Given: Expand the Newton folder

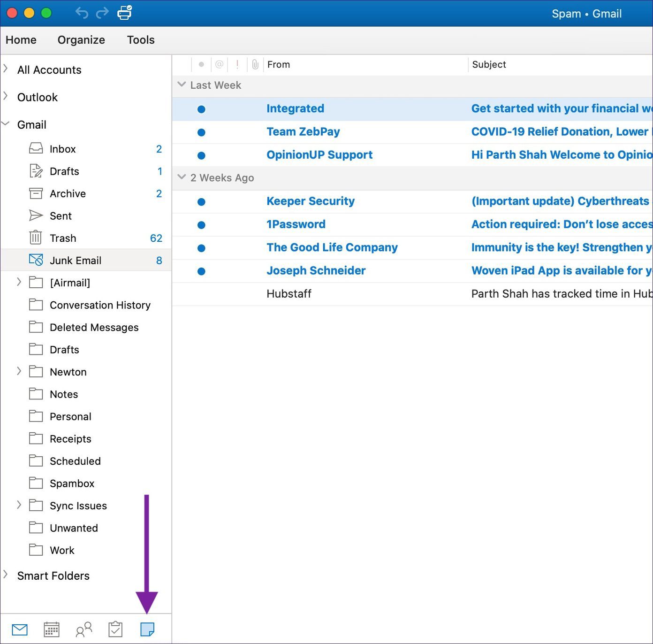Looking at the screenshot, I should click(19, 371).
